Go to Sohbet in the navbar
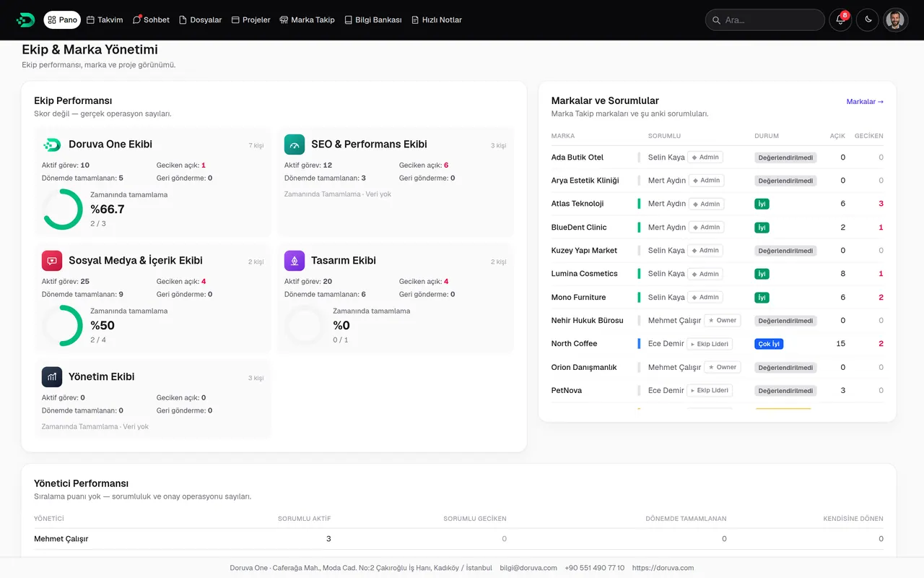924x578 pixels. (x=151, y=20)
